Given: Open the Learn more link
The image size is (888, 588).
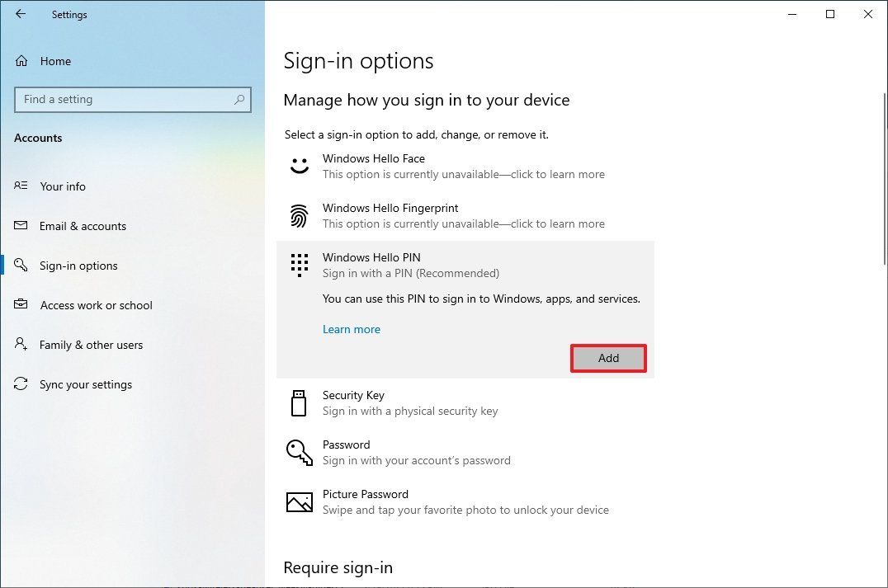Looking at the screenshot, I should [352, 329].
